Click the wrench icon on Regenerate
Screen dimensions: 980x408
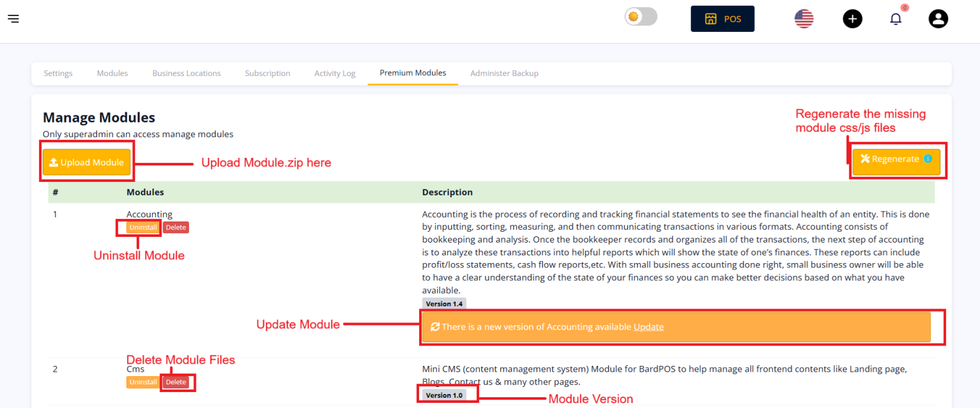[x=866, y=158]
